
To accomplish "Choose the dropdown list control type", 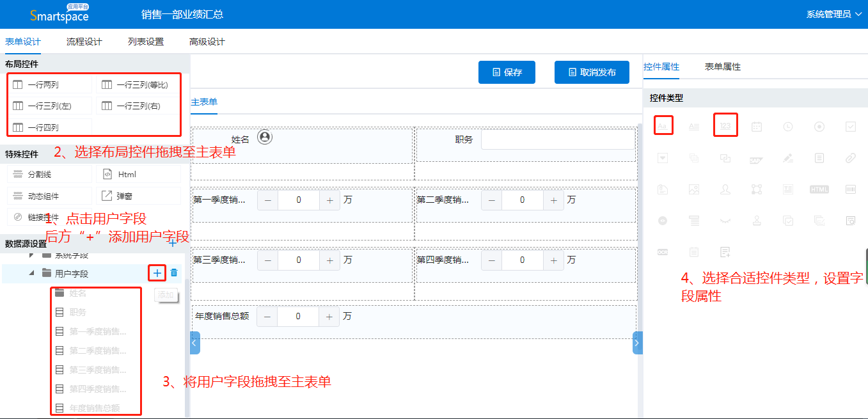I will coord(663,158).
